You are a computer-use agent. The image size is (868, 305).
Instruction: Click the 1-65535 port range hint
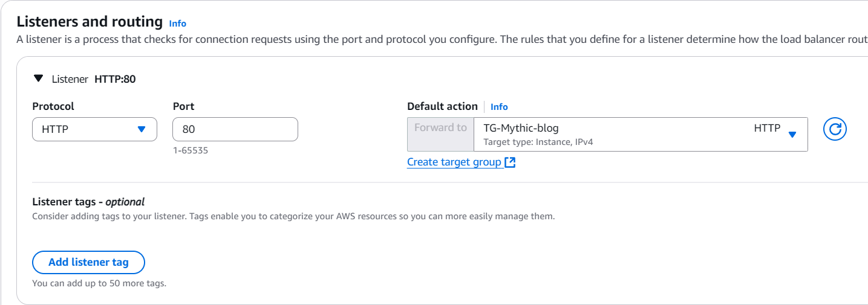190,150
